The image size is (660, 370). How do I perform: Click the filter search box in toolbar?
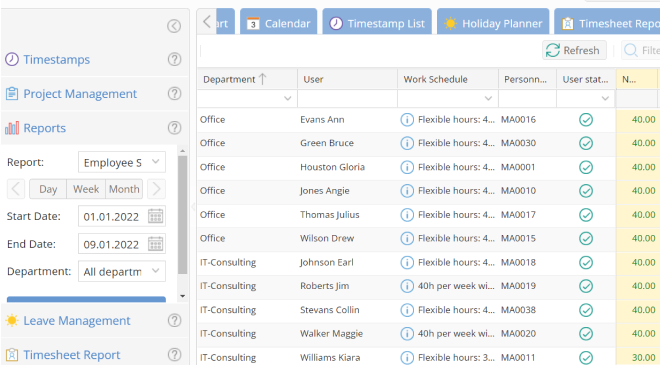coord(641,51)
